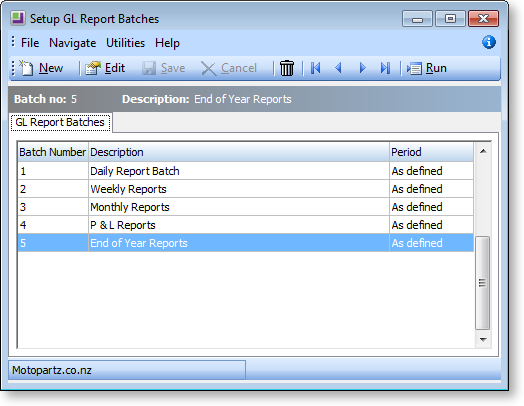This screenshot has width=524, height=406.
Task: Run the selected report batch
Action: pos(427,68)
